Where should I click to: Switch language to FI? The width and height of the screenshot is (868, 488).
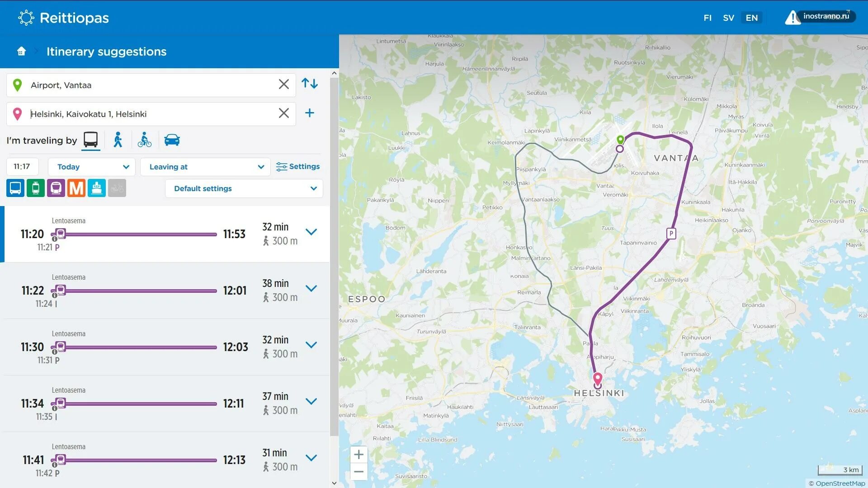tap(708, 18)
